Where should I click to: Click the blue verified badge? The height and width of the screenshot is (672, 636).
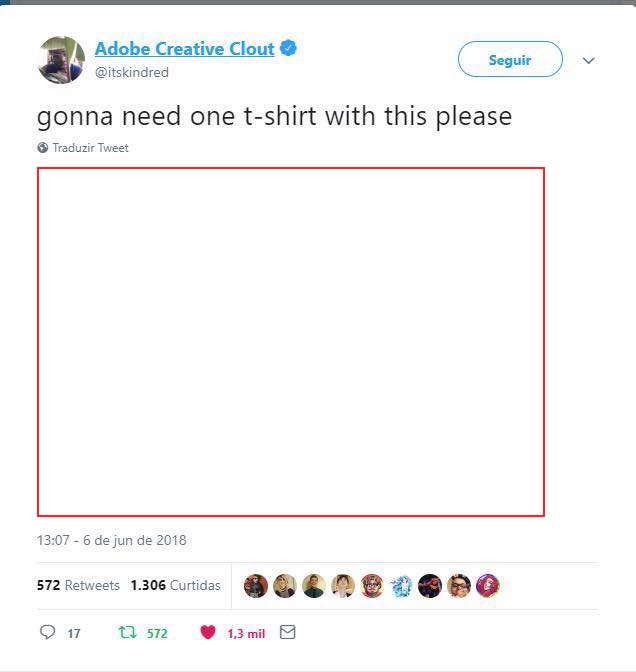[x=288, y=48]
